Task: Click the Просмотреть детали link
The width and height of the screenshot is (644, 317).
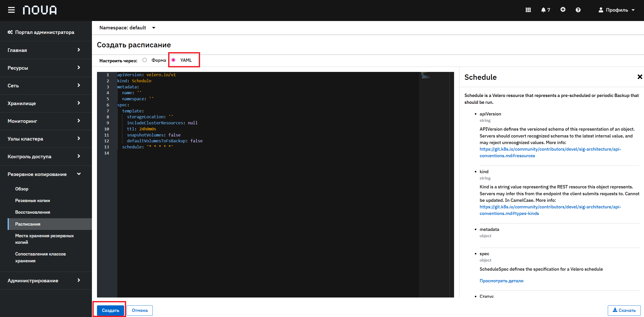Action: [501, 281]
